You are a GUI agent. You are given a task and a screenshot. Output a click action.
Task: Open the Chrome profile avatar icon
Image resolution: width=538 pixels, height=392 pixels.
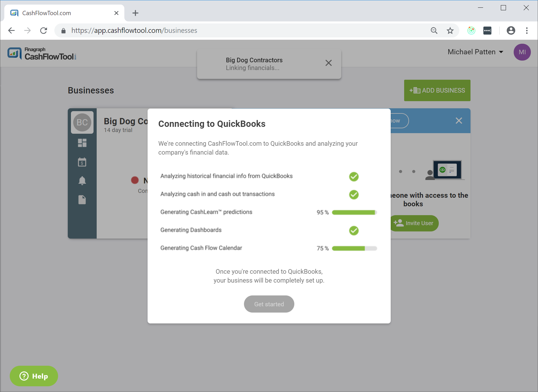(511, 31)
